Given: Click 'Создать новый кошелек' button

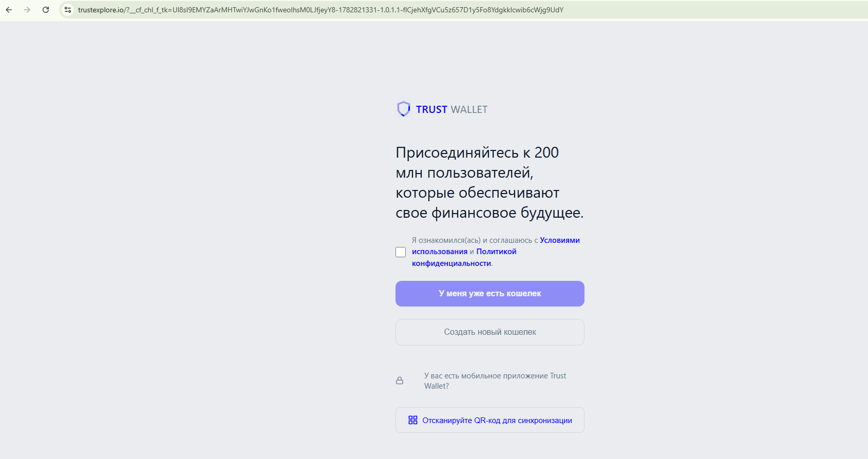Looking at the screenshot, I should coord(490,332).
